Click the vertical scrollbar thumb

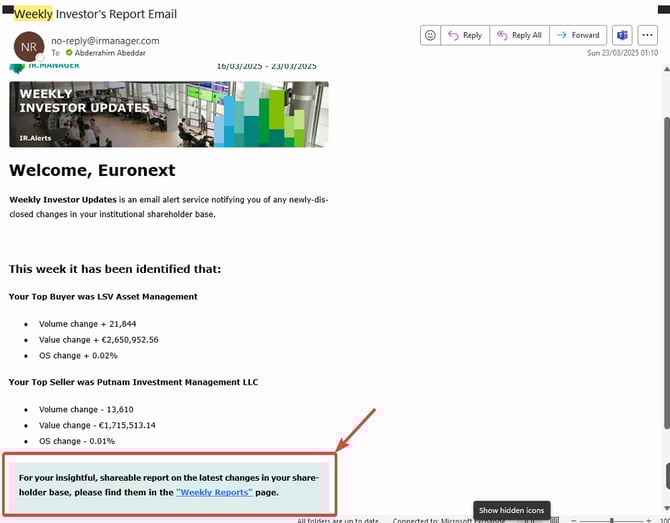pyautogui.click(x=667, y=272)
